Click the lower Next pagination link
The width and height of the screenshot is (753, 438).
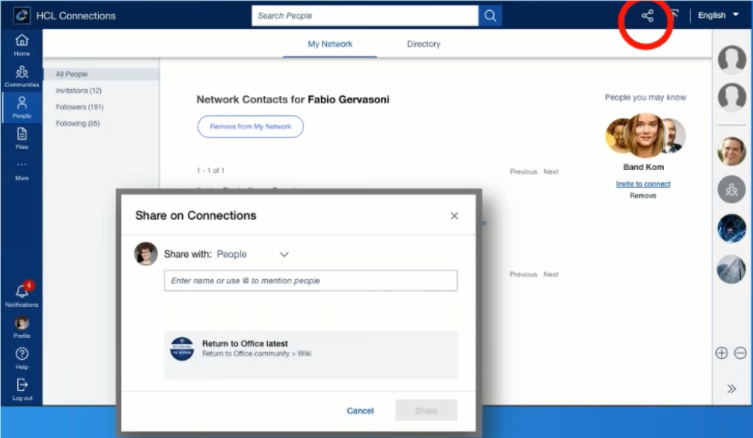551,274
